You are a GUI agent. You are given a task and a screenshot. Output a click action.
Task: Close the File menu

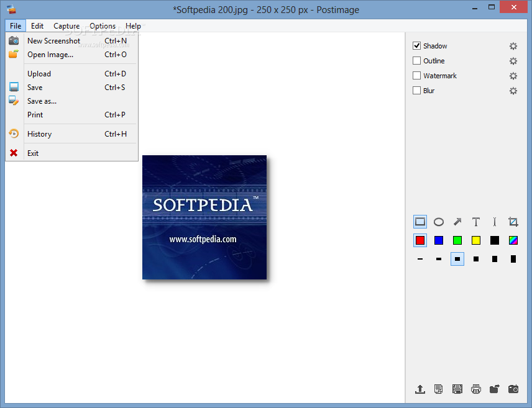click(x=16, y=26)
